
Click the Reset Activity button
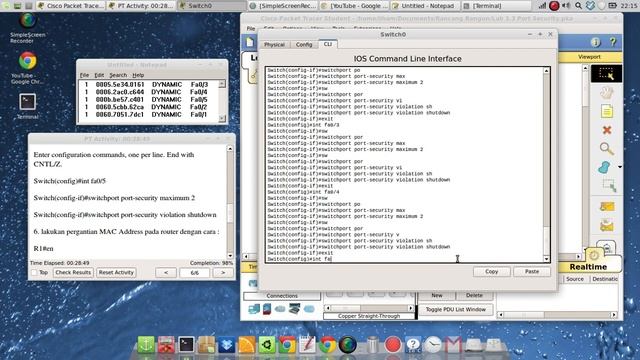116,272
